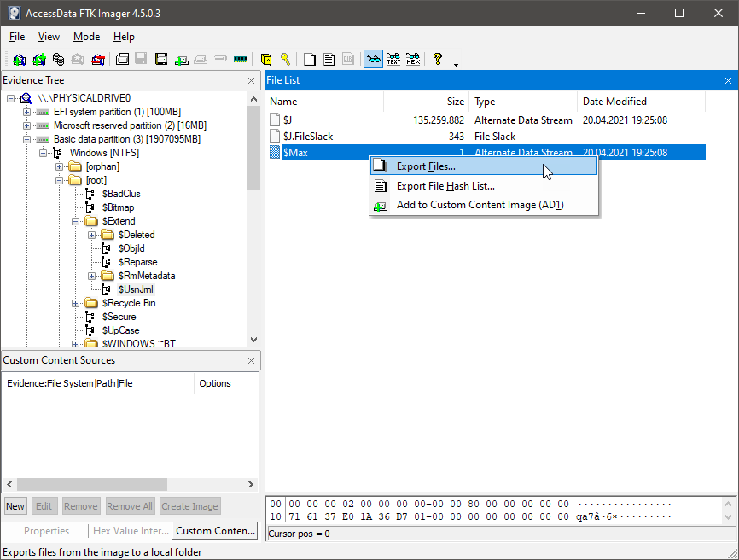Collapse the $Extend folder

coord(75,222)
